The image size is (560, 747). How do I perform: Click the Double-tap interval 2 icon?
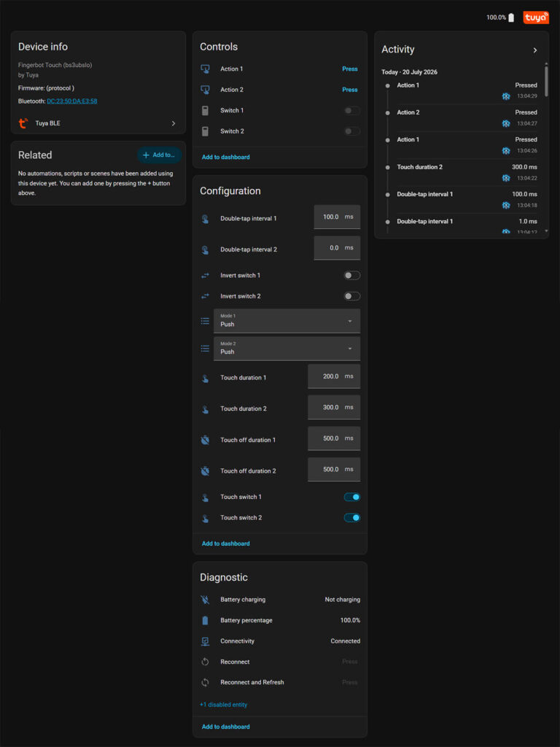coord(205,249)
